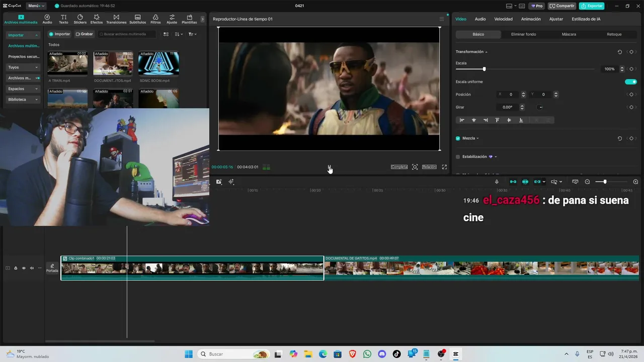
Task: Switch to the Estilizado de IA tab
Action: (586, 19)
